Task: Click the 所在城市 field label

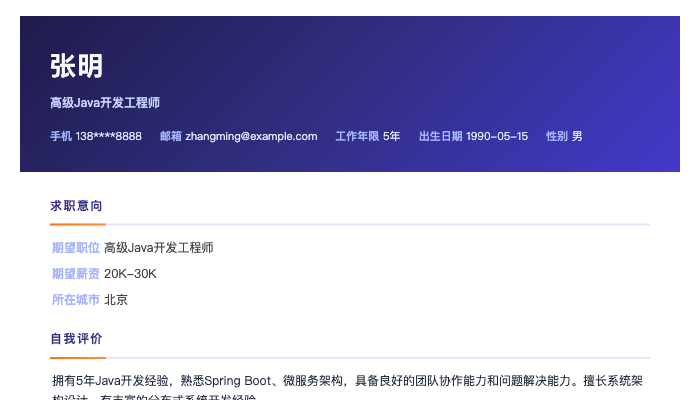Action: [75, 300]
